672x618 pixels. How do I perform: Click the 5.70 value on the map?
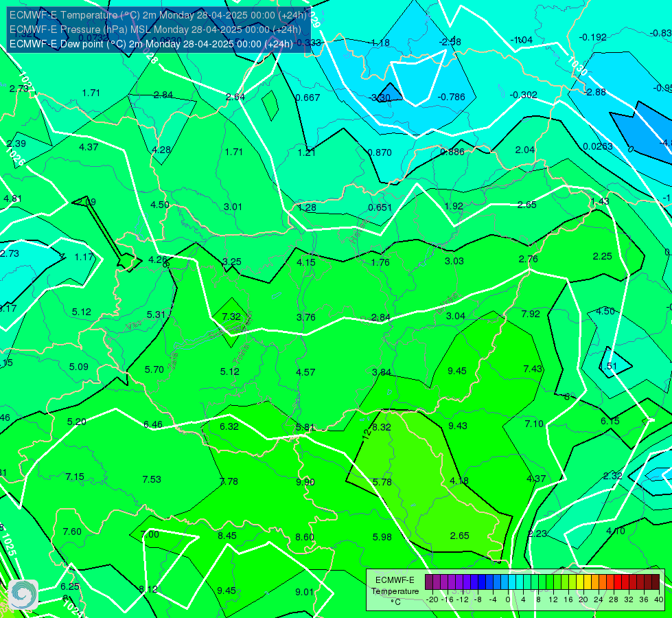(x=154, y=369)
